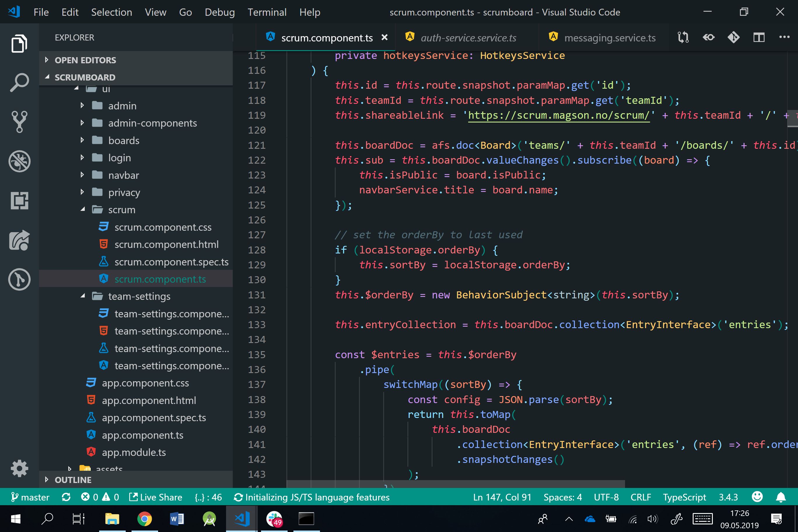The image size is (798, 532).
Task: Open the Extensions view icon
Action: [19, 200]
